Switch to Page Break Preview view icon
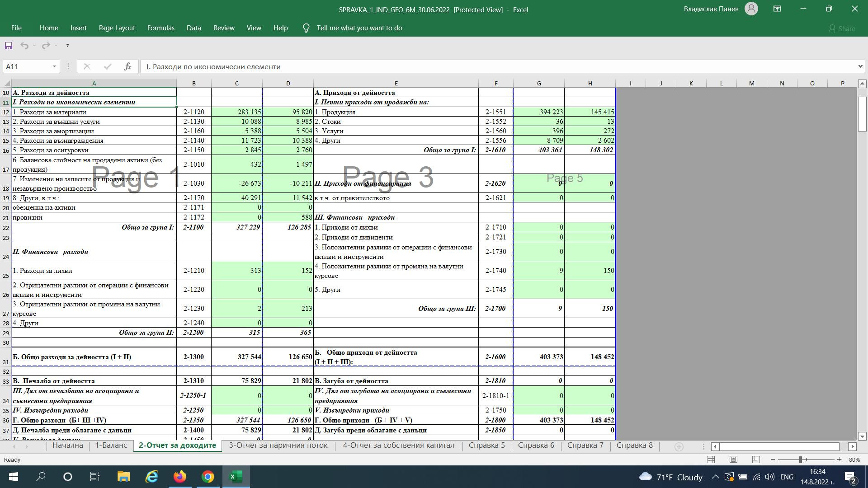 755,460
